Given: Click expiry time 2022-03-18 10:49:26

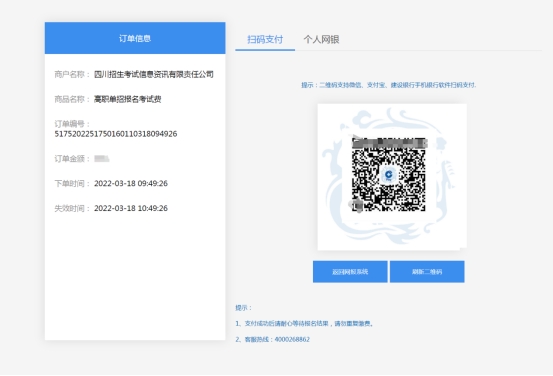Looking at the screenshot, I should (x=131, y=208).
